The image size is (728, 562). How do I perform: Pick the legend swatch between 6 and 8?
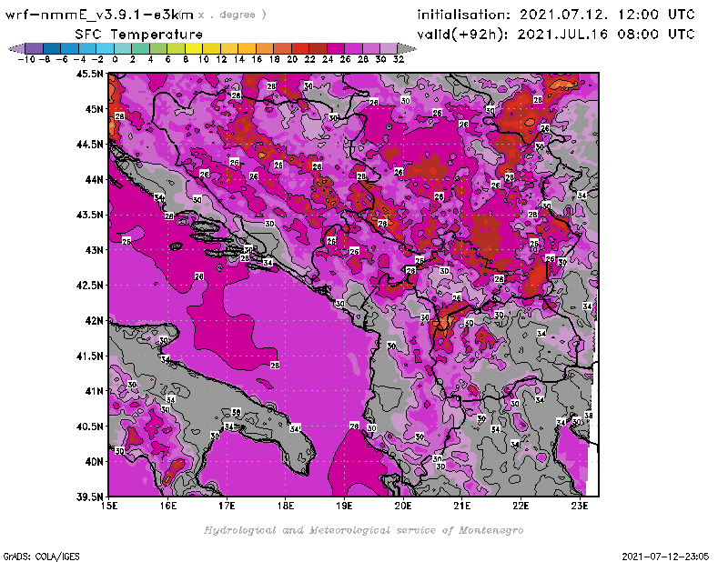(176, 49)
